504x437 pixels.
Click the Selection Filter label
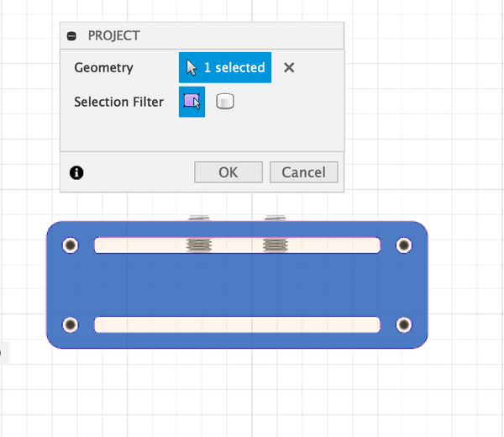pyautogui.click(x=118, y=102)
